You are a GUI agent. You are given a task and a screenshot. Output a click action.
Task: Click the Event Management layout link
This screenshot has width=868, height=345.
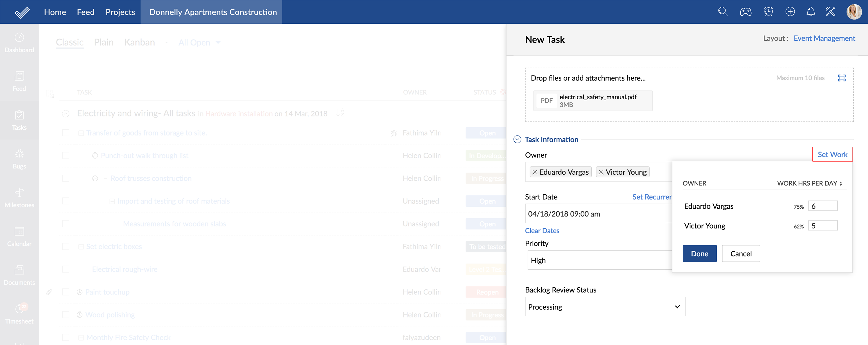824,39
